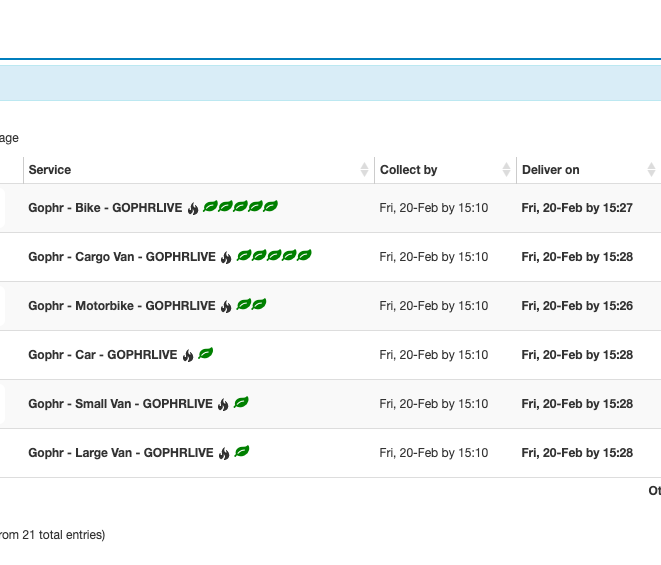Click the Cargo Van row's collect time
This screenshot has height=565, width=661.
[x=434, y=257]
